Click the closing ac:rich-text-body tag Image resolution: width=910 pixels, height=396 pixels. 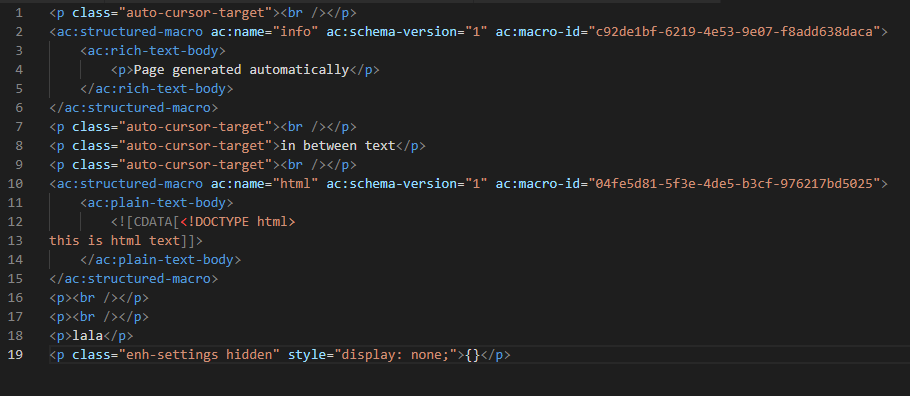pyautogui.click(x=157, y=89)
